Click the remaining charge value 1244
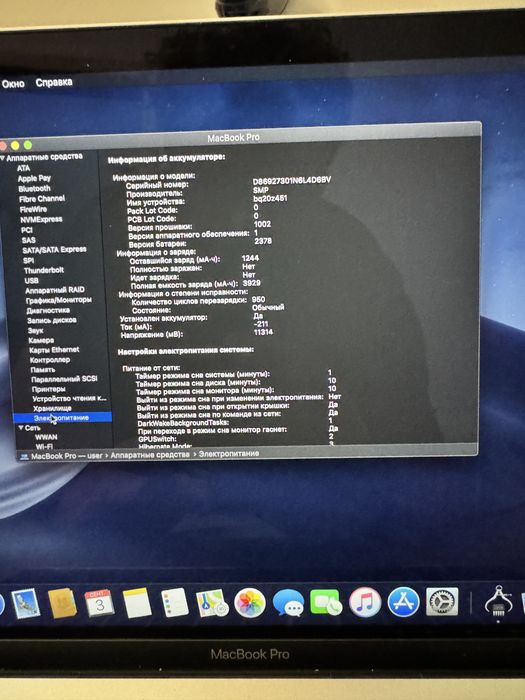 pos(250,258)
